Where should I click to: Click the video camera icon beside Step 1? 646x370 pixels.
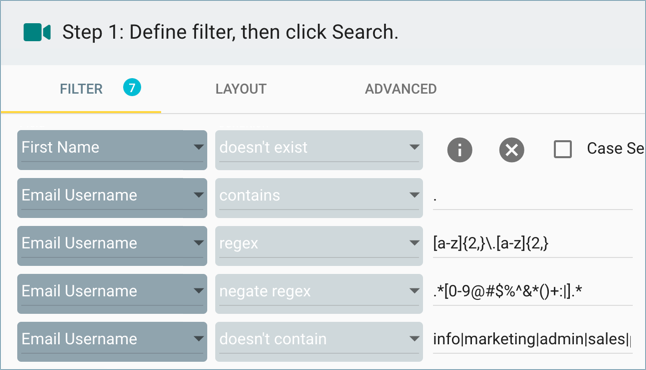[x=37, y=32]
